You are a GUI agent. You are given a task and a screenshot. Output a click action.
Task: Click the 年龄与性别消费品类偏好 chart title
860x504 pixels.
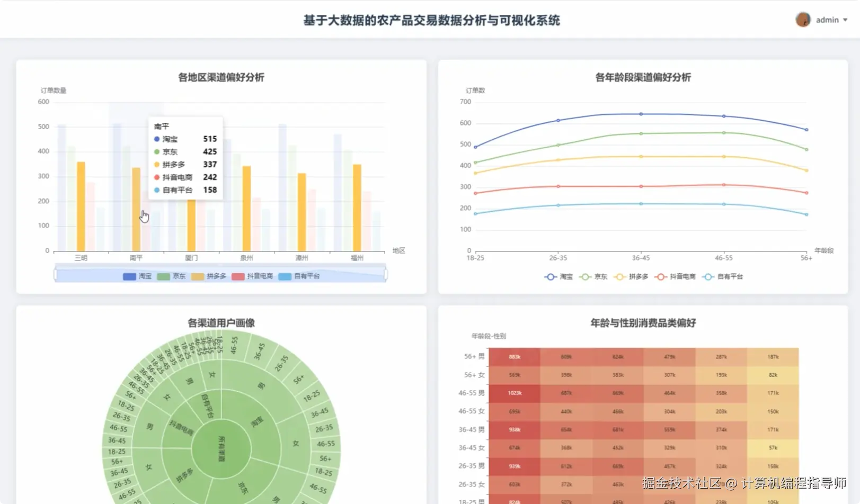643,323
